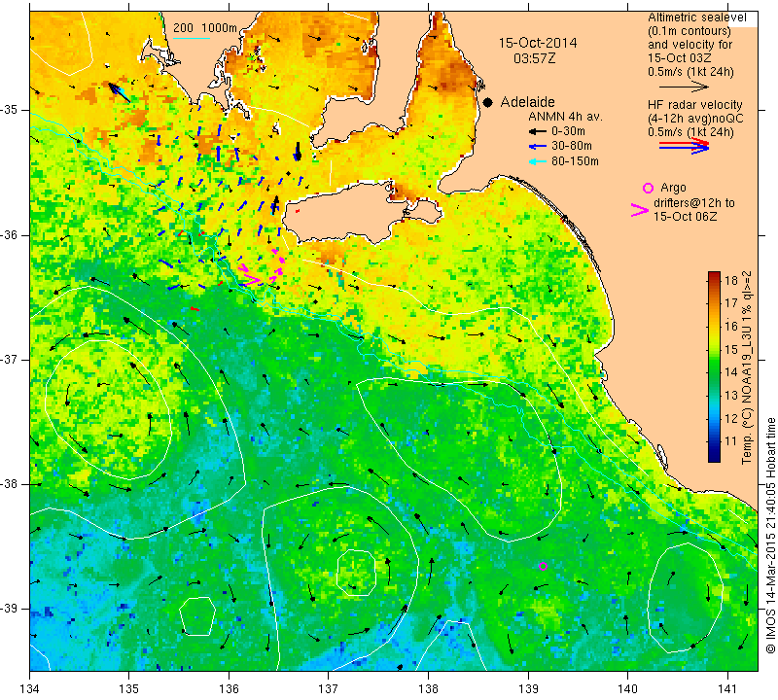Click the -39 latitude axis label
The height and width of the screenshot is (700, 778).
pyautogui.click(x=11, y=609)
